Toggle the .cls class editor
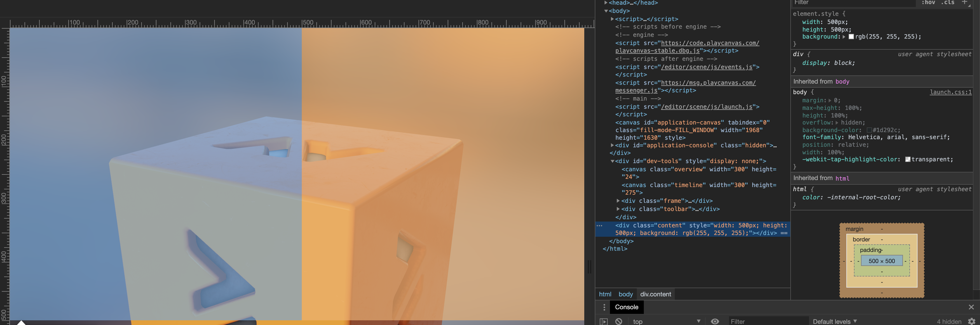 947,2
